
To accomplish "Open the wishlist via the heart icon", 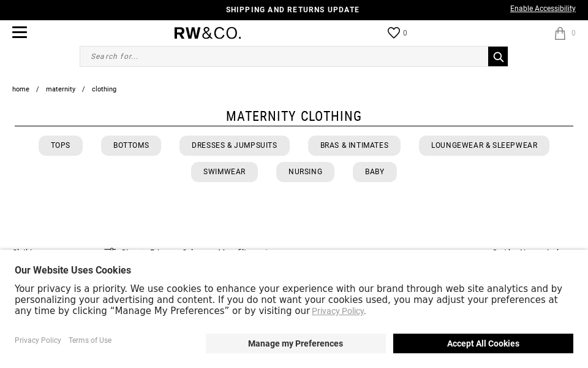I will click(394, 33).
